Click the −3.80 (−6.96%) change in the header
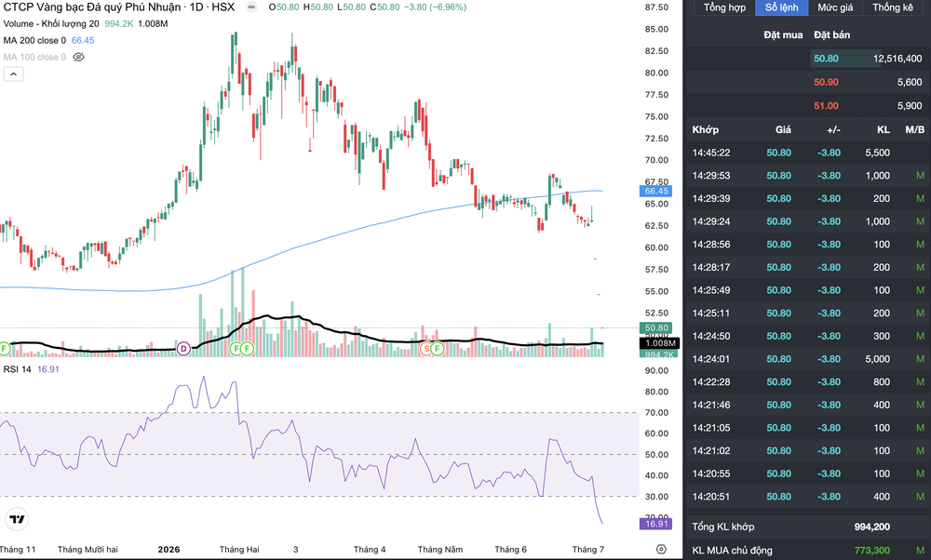This screenshot has height=560, width=931. click(x=436, y=7)
